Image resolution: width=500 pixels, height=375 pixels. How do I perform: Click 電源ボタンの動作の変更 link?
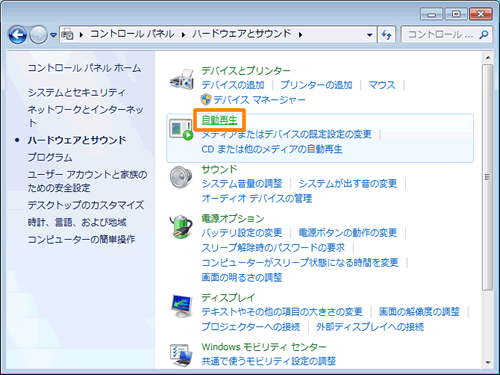point(348,233)
